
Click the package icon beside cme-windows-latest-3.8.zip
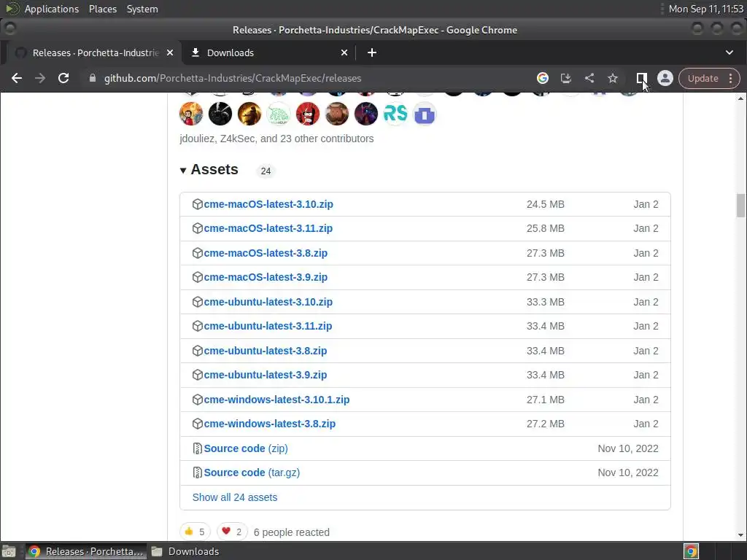click(x=198, y=424)
